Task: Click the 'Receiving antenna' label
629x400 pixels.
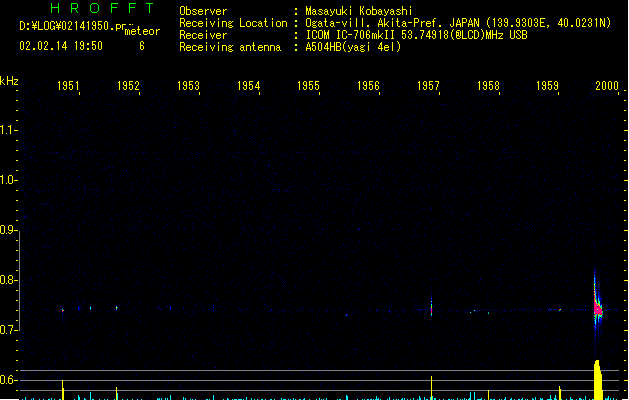Action: (230, 47)
